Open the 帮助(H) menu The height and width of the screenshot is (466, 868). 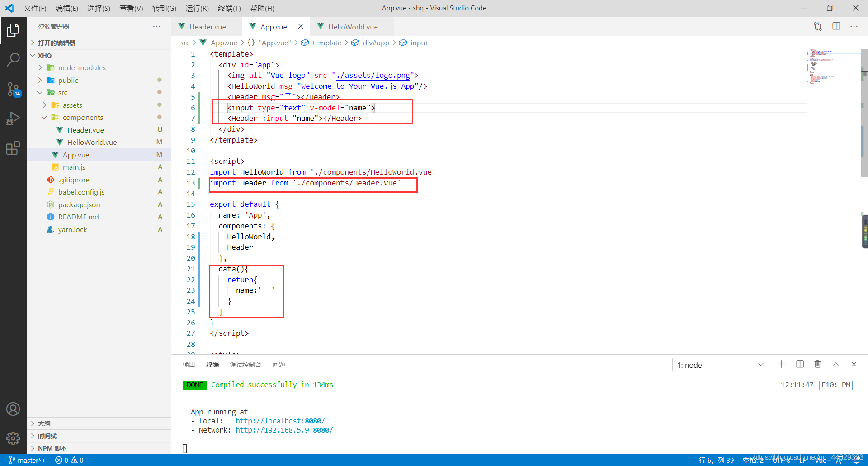point(262,8)
